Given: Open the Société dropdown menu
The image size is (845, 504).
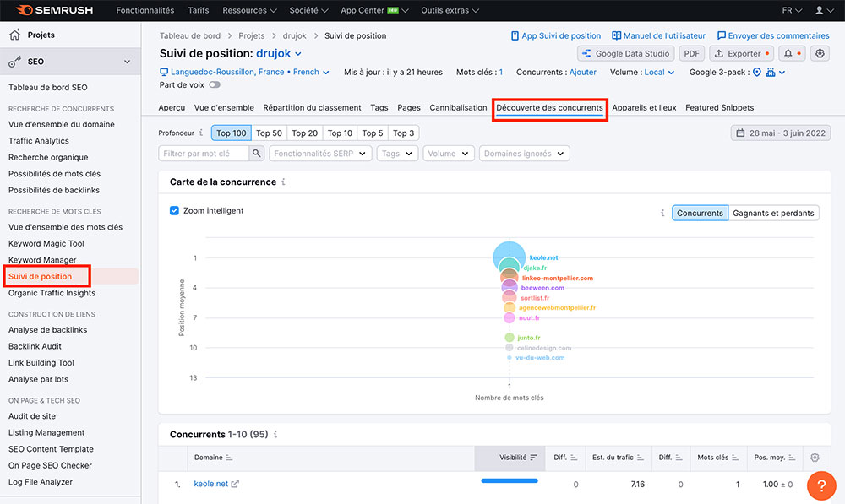Looking at the screenshot, I should pyautogui.click(x=308, y=10).
